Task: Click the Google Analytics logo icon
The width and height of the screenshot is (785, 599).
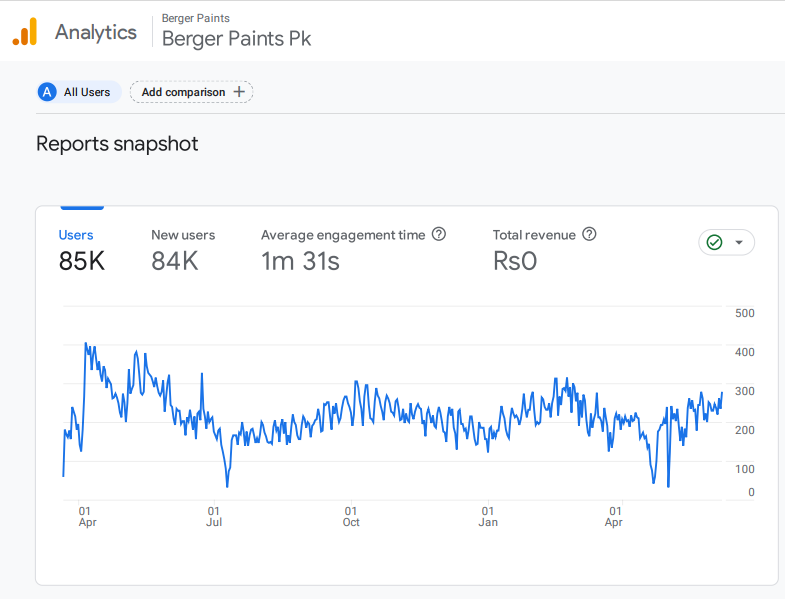Action: coord(25,32)
